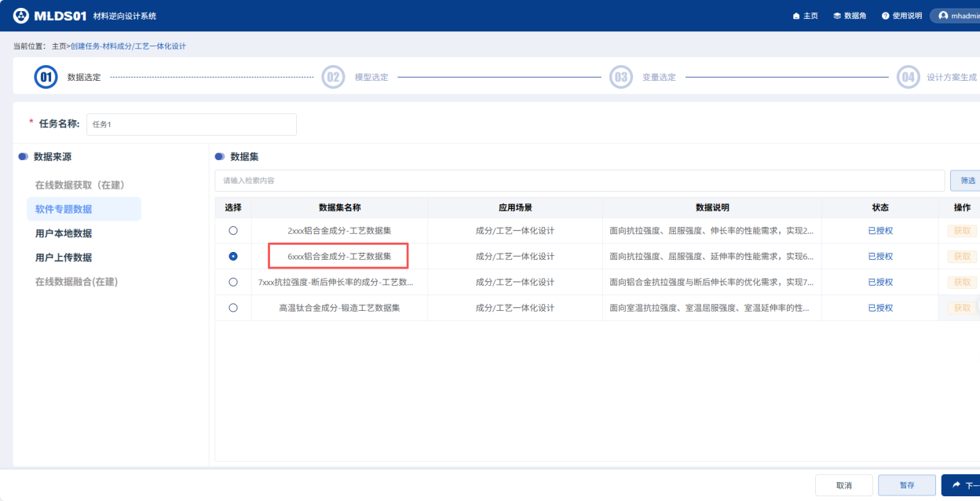Click the home icon beside 主页

pos(796,16)
